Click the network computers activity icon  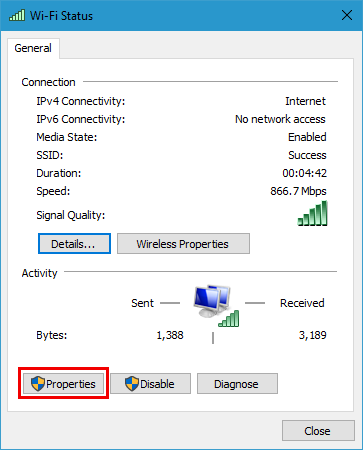coord(212,301)
